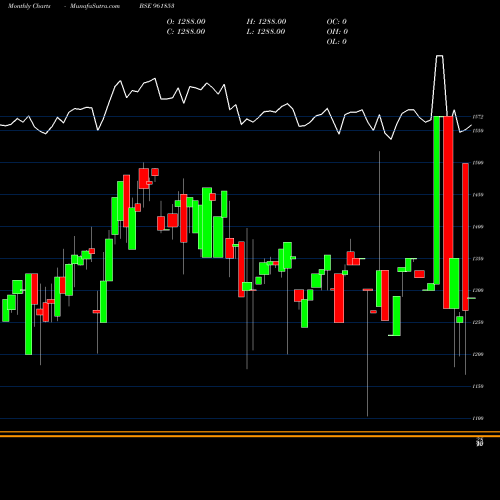Viewport: 500px width, 500px height.
Task: Click the open value "O: 1288.00"
Action: coord(186,22)
